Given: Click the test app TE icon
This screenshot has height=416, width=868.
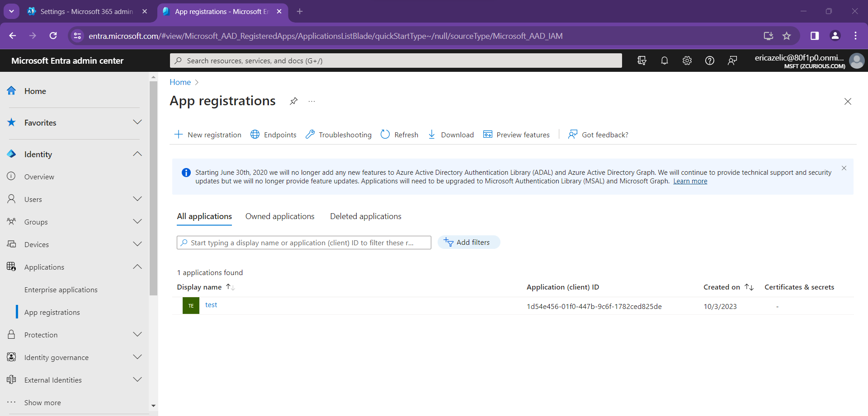Looking at the screenshot, I should tap(191, 306).
